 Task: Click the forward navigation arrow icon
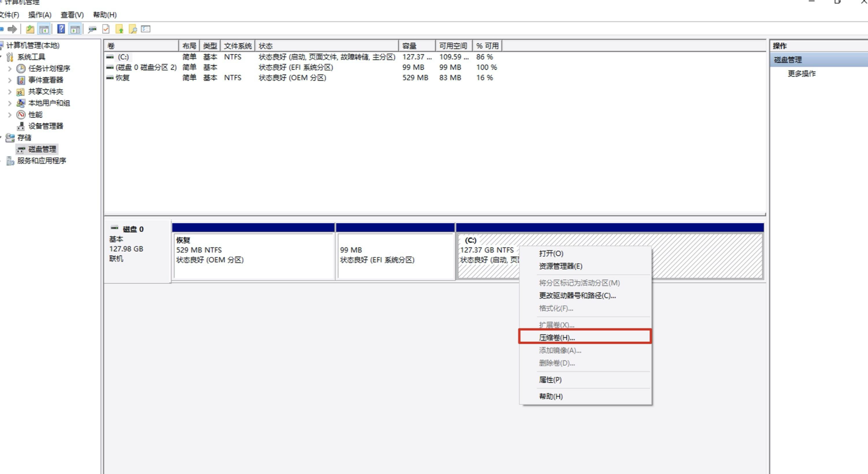(x=12, y=29)
